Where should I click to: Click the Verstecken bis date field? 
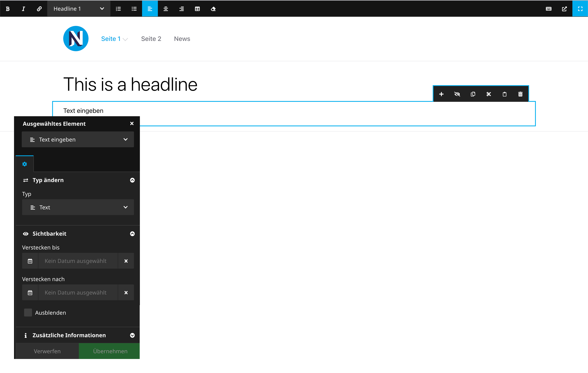78,261
